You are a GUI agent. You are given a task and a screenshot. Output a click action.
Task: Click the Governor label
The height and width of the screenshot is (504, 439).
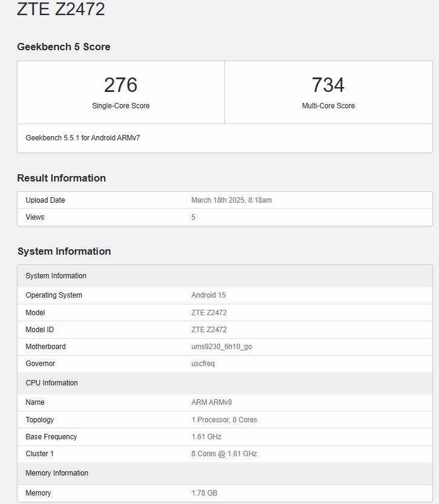[x=41, y=364]
